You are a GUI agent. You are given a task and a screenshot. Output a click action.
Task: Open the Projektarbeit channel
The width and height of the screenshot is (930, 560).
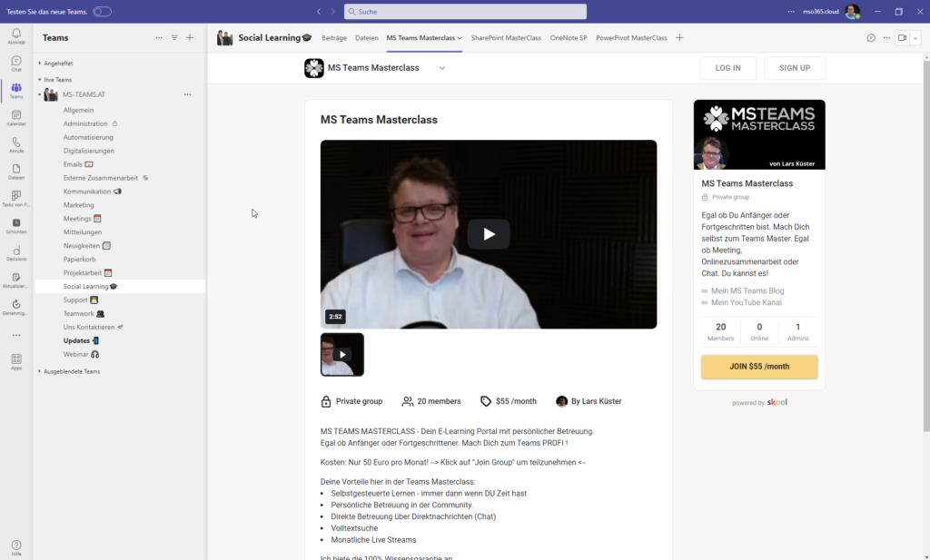[x=83, y=272]
